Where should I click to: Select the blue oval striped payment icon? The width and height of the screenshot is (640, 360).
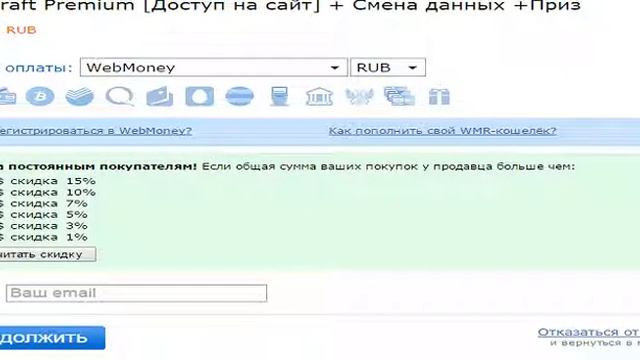[x=240, y=97]
